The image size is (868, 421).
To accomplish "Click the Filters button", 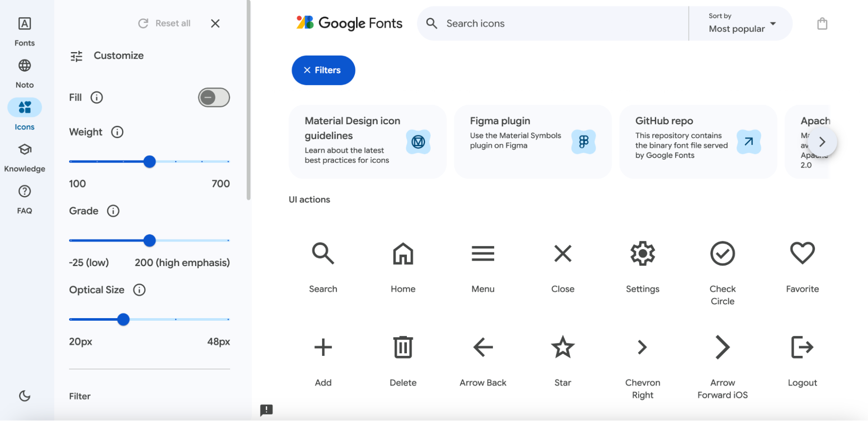I will click(x=323, y=70).
